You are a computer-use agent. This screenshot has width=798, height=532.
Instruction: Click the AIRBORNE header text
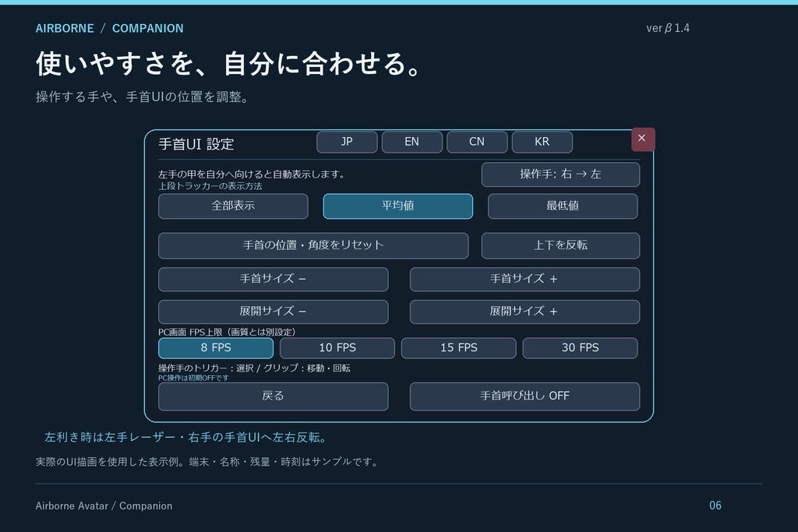click(x=65, y=29)
